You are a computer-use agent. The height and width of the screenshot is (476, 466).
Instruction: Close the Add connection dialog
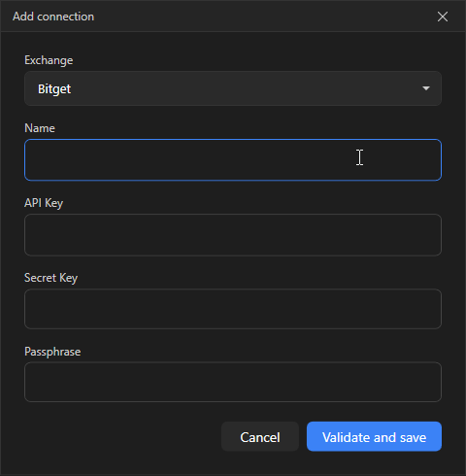tap(443, 17)
